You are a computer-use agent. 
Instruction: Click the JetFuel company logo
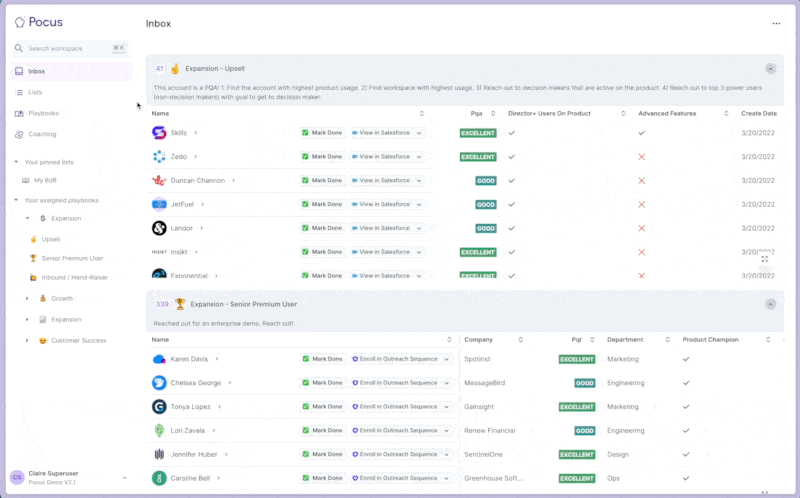(159, 204)
